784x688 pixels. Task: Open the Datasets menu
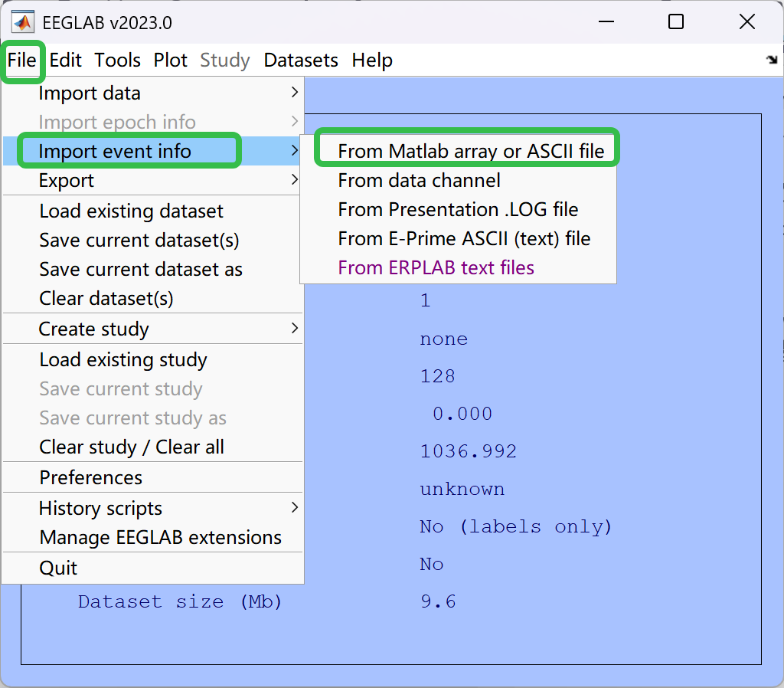[x=301, y=60]
